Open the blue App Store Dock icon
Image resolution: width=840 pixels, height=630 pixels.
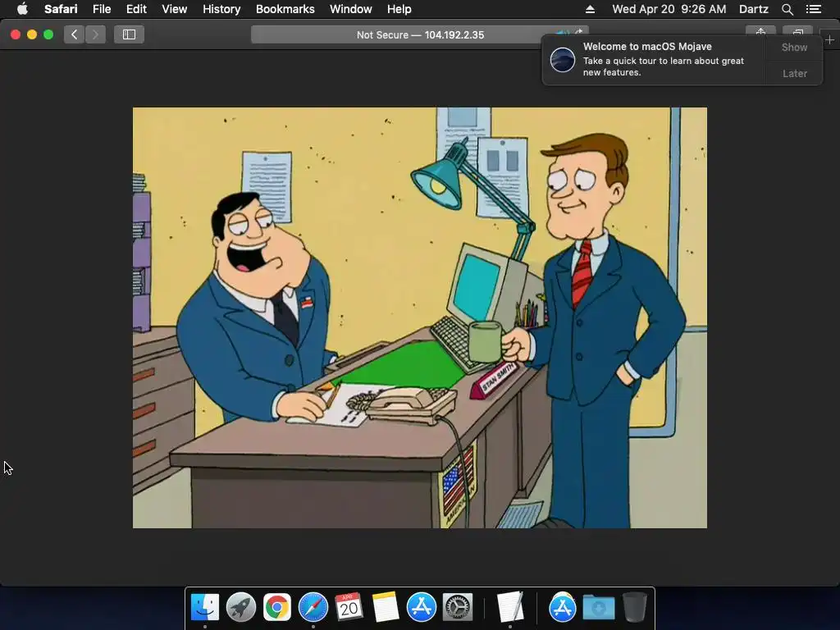(x=421, y=608)
